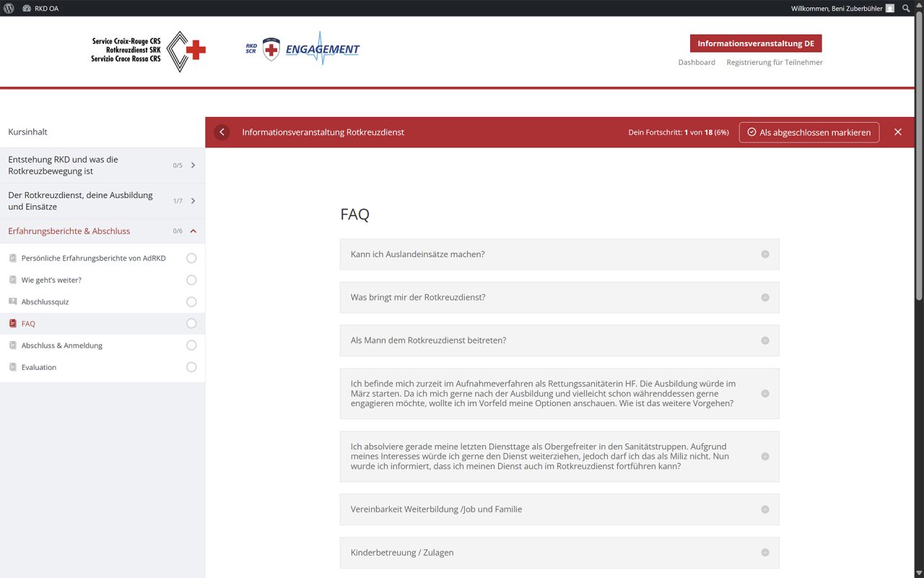This screenshot has height=578, width=924.
Task: Click the back arrow beside the course title
Action: click(222, 132)
